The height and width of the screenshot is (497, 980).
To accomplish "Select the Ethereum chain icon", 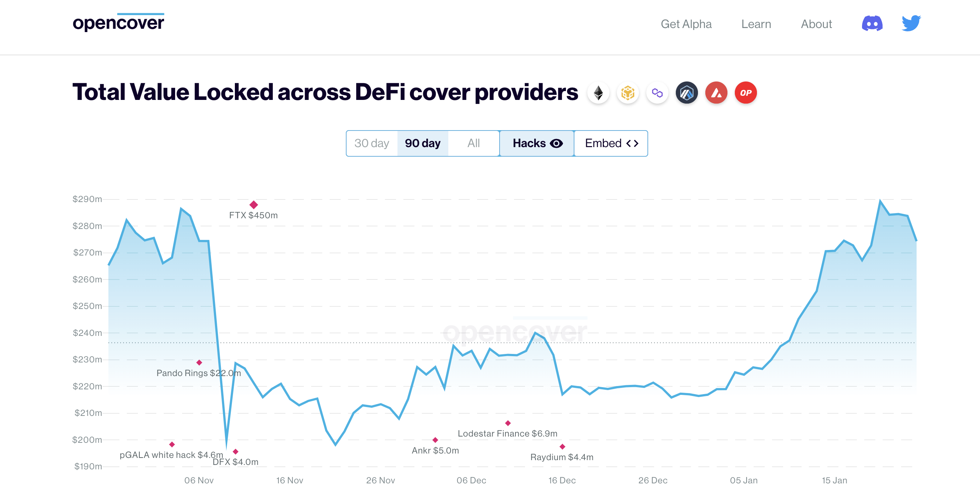I will (x=598, y=93).
